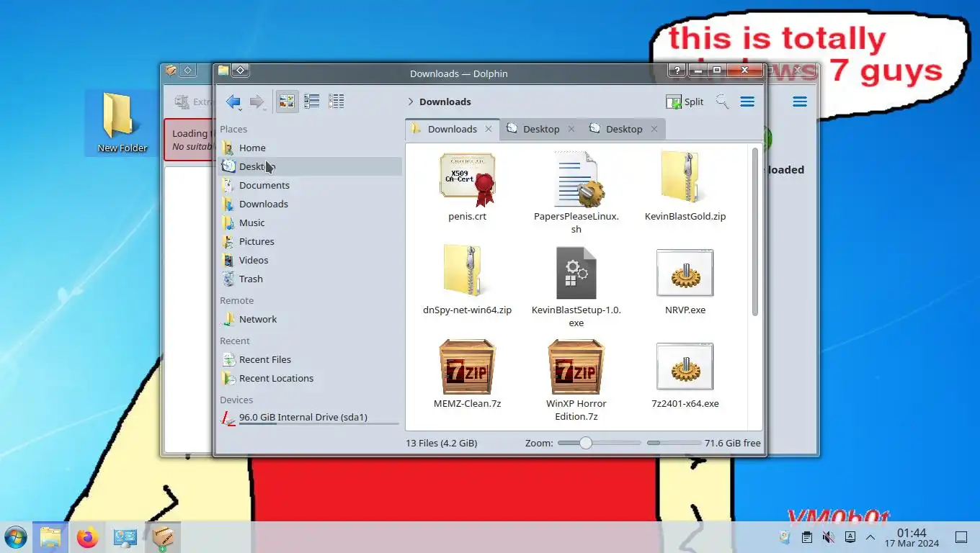Click the Show Desktop button

click(x=961, y=537)
